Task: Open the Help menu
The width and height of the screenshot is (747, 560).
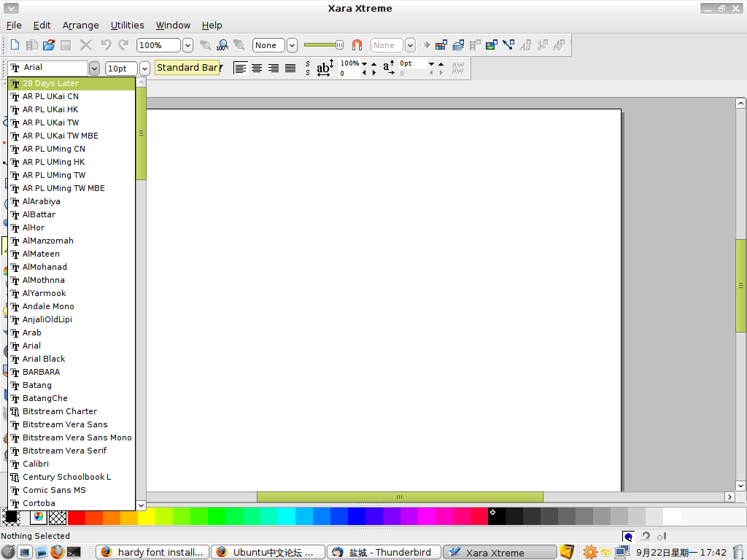Action: pyautogui.click(x=212, y=26)
